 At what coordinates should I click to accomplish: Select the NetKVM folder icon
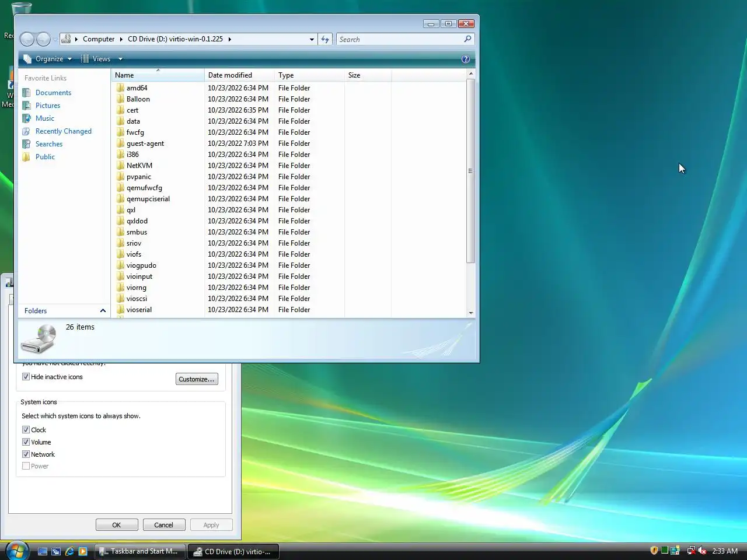pyautogui.click(x=120, y=166)
